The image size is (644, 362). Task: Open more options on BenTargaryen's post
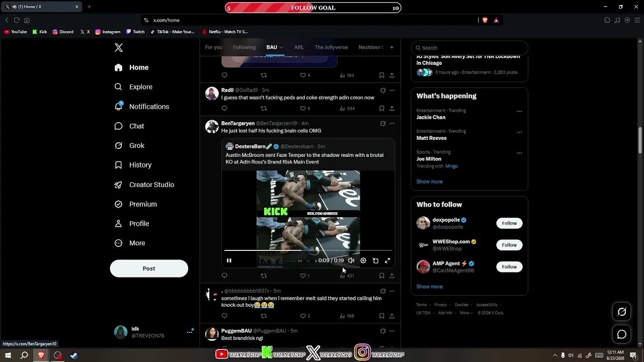pyautogui.click(x=392, y=123)
